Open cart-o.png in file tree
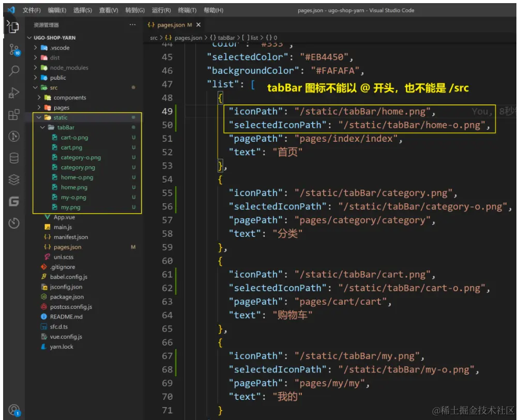The width and height of the screenshot is (519, 420). (74, 138)
